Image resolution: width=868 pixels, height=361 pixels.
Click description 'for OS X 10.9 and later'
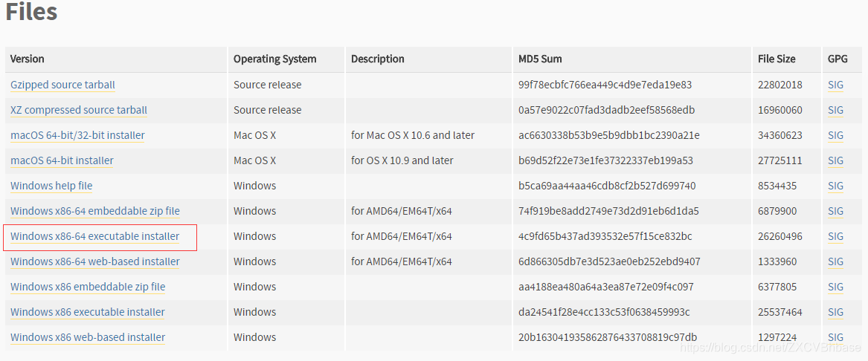(x=402, y=161)
